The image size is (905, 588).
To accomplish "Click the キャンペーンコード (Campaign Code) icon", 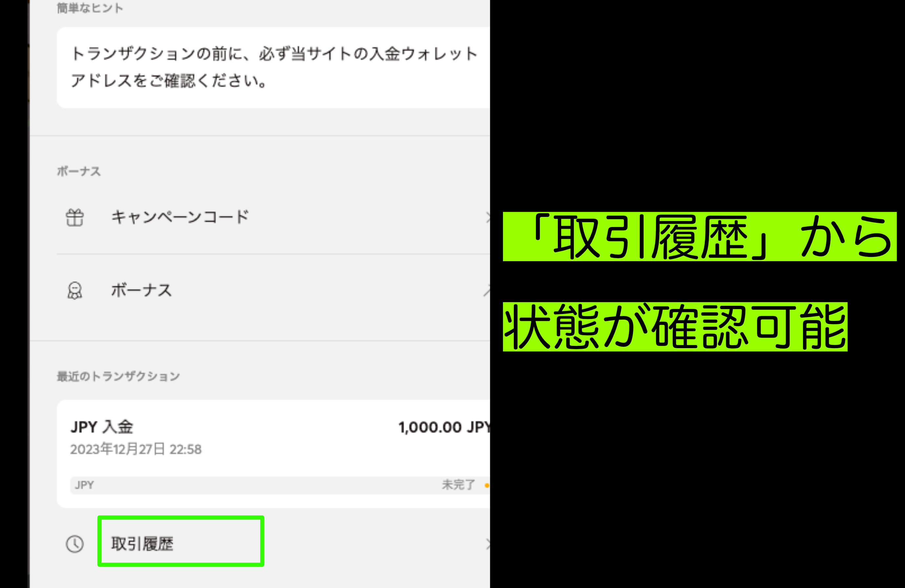I will 73,217.
